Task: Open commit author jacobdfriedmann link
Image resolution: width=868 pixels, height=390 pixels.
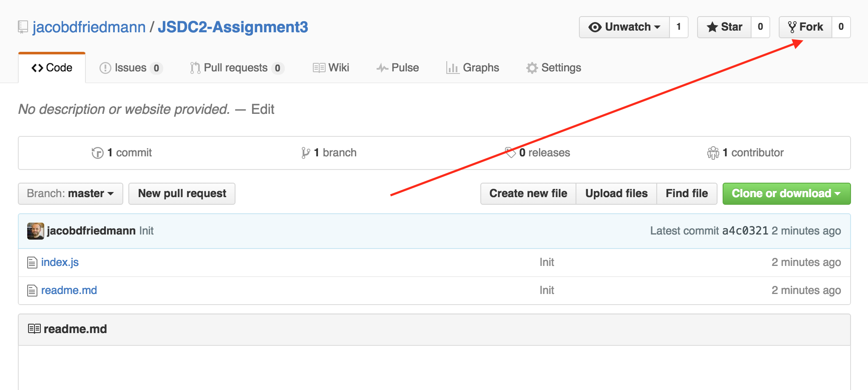Action: [91, 231]
